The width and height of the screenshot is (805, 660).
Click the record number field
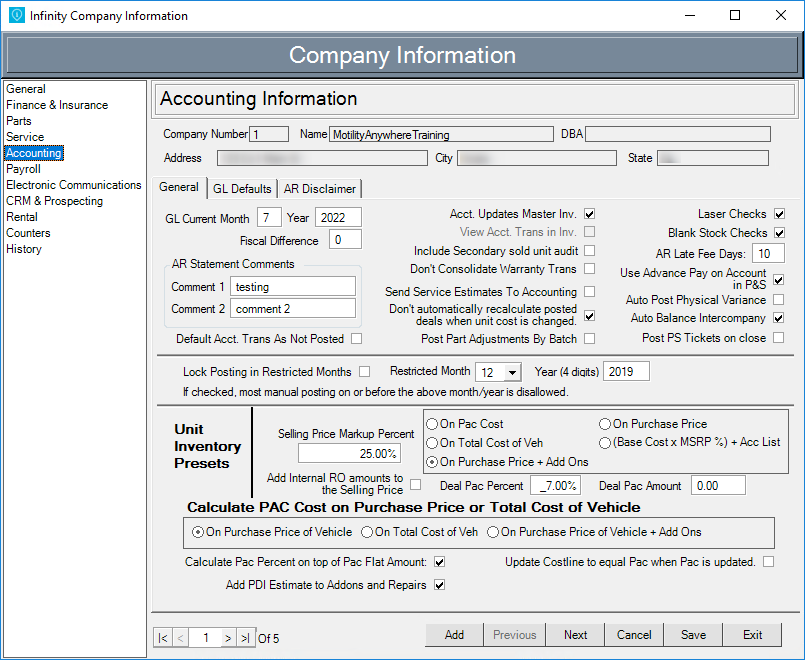[205, 638]
